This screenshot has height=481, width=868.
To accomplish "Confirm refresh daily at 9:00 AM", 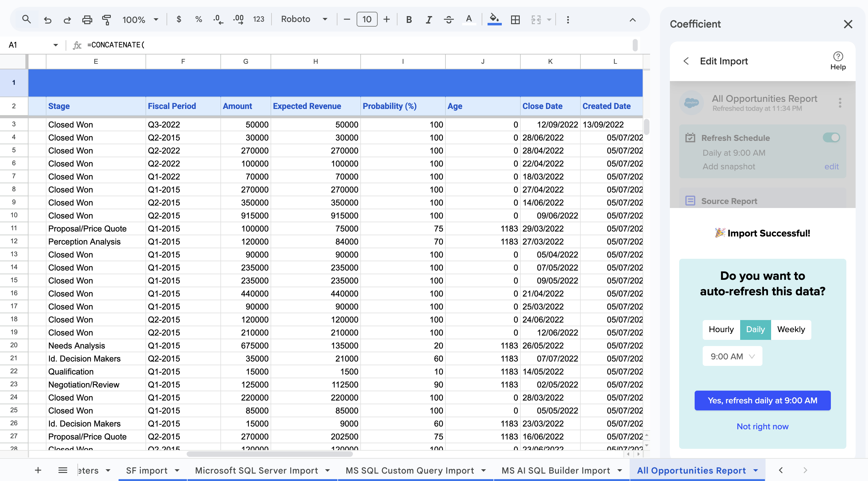I will 762,401.
